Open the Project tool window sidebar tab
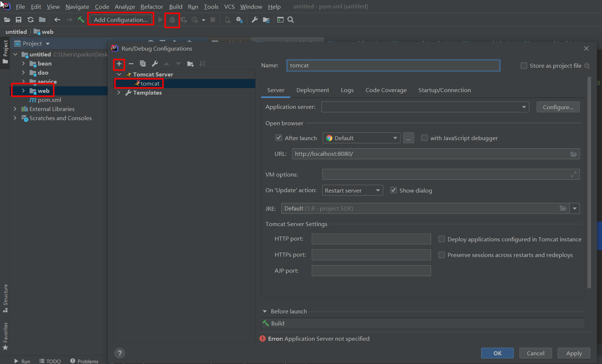602x364 pixels. click(x=5, y=51)
